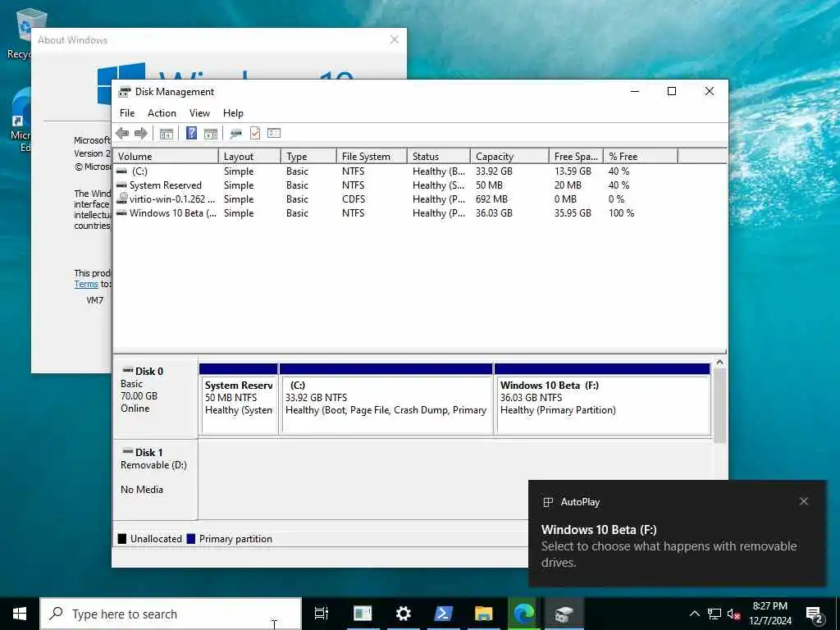Sort by Volume column header
The image size is (840, 630).
coord(166,157)
